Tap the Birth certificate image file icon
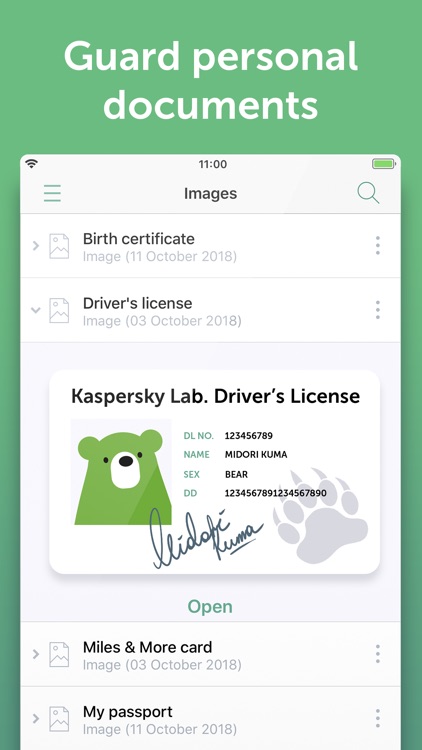The width and height of the screenshot is (422, 750). coord(59,246)
